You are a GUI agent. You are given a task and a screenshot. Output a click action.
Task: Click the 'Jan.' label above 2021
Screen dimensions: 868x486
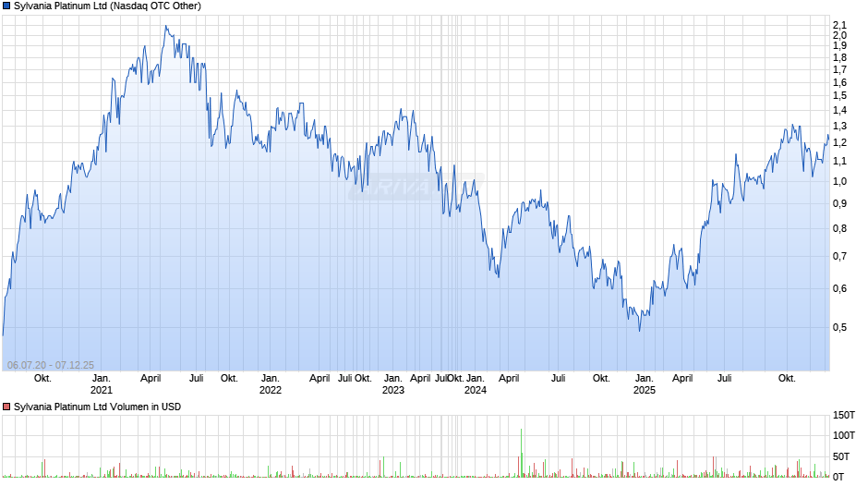pos(102,379)
